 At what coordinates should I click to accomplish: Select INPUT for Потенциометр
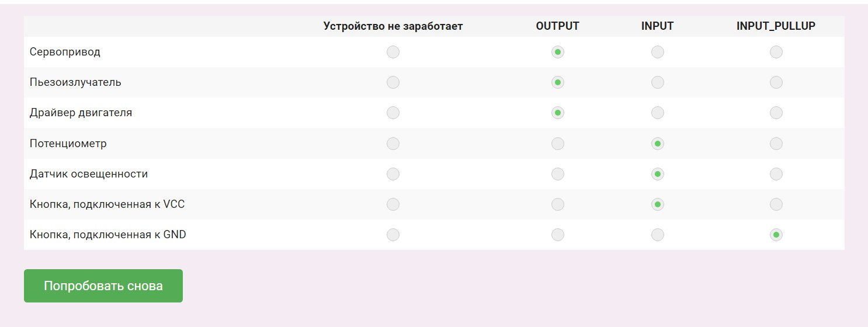(x=658, y=143)
